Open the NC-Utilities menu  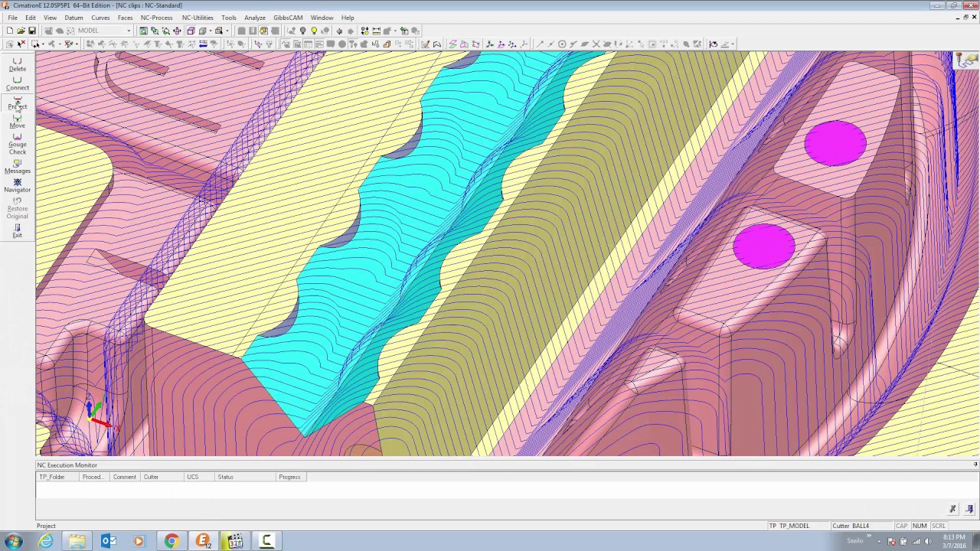pyautogui.click(x=198, y=18)
